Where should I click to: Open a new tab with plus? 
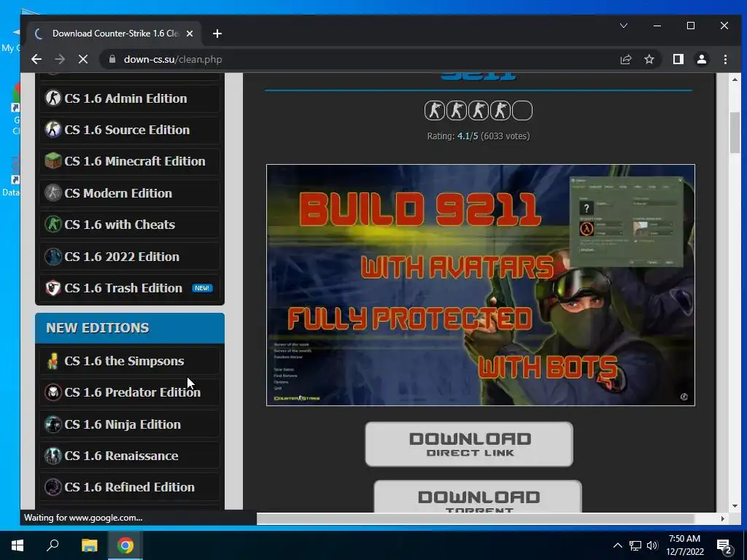pos(217,34)
